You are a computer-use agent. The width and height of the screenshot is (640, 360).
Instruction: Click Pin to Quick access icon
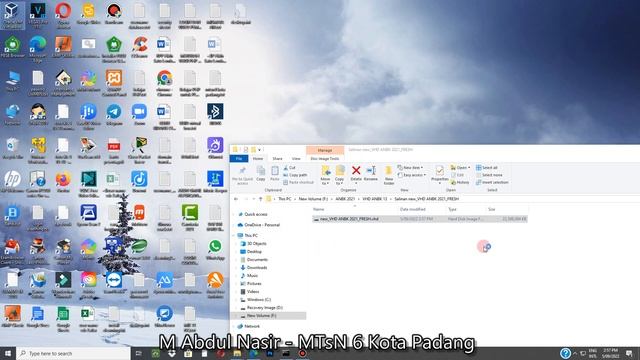pos(242,171)
